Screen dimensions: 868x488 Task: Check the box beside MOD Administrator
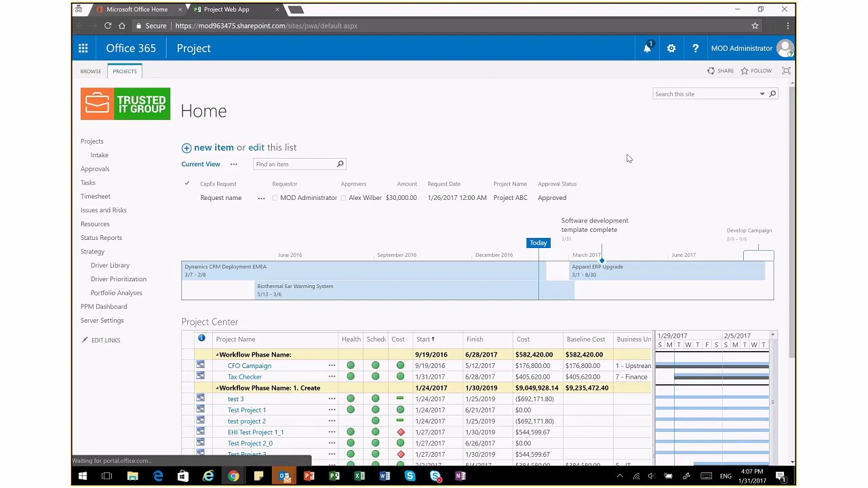click(x=275, y=198)
